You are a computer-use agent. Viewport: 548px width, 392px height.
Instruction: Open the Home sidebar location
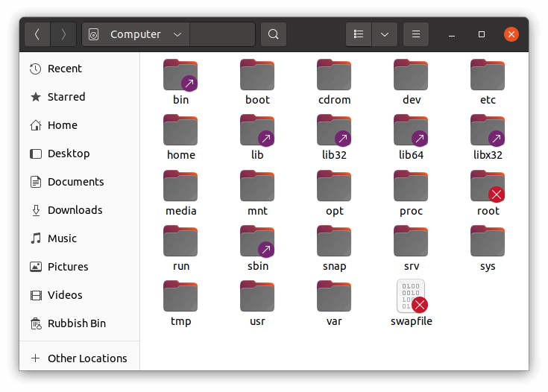[x=62, y=125]
